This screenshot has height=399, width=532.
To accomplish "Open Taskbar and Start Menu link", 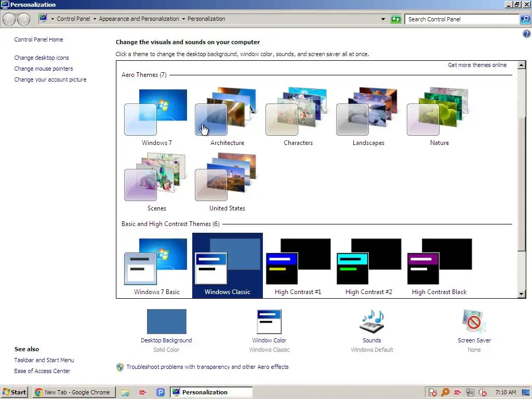I will click(44, 360).
